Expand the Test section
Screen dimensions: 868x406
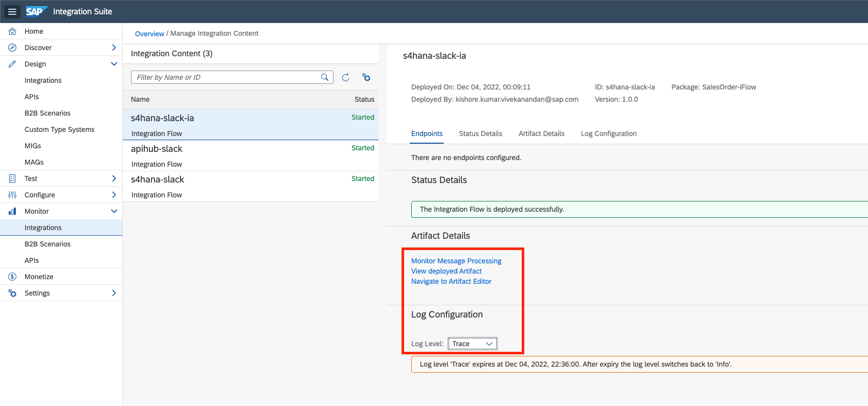(114, 178)
